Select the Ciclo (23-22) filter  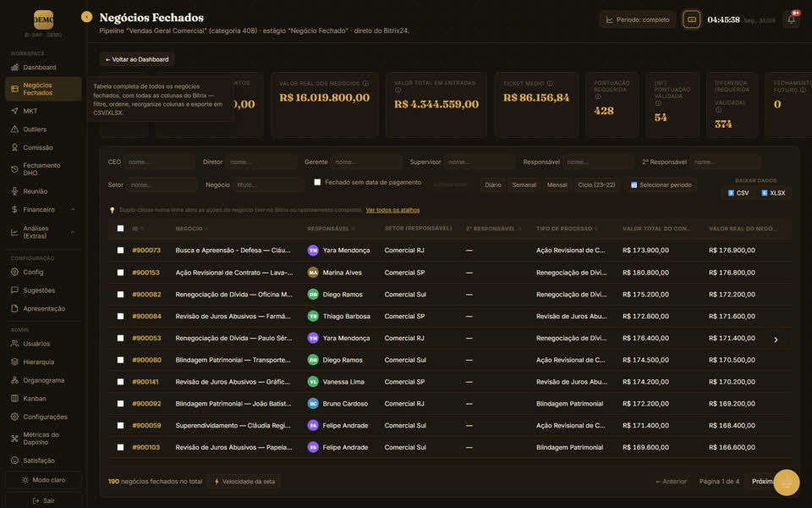click(x=596, y=185)
